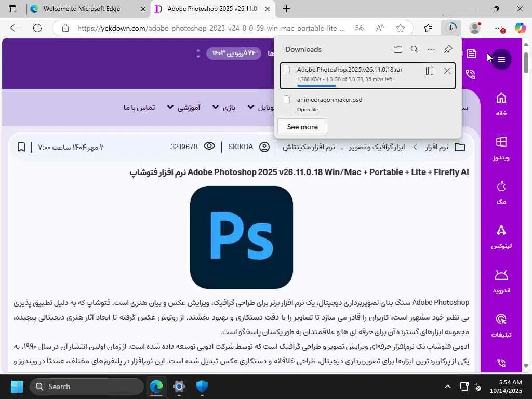Screen dimensions: 532x399
Task: Open the tab actions menu icon
Action: tap(12, 9)
